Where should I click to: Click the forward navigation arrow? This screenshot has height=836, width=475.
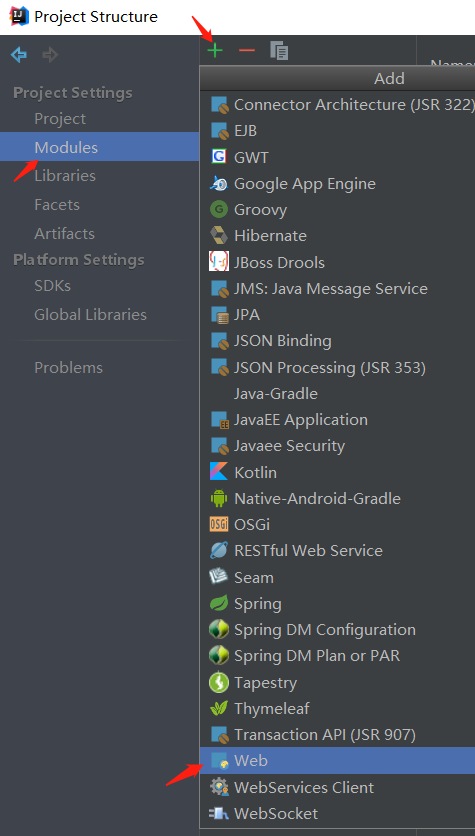point(50,54)
